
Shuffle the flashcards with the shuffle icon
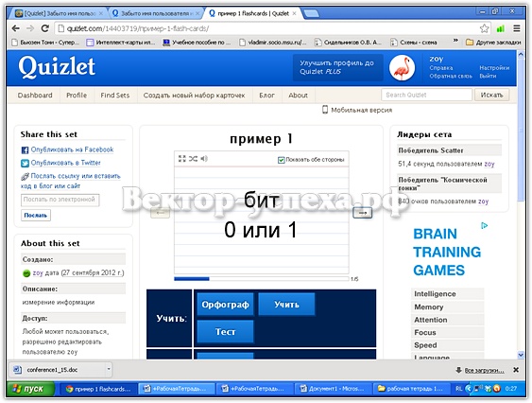click(193, 159)
